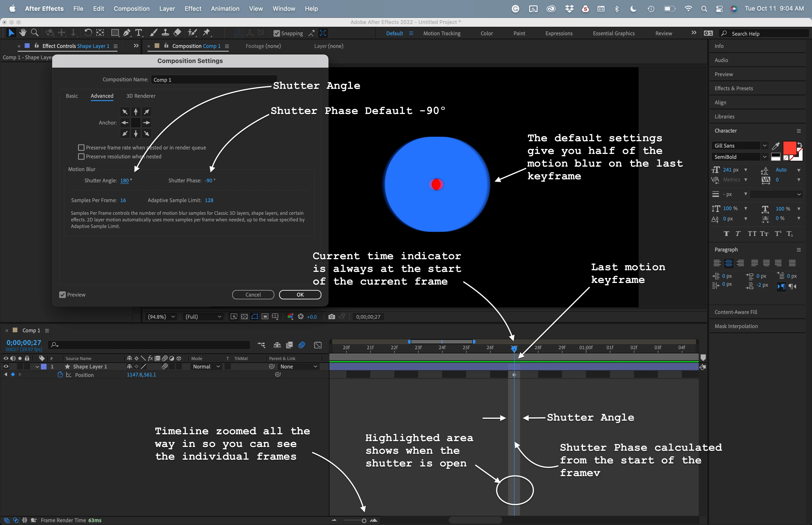This screenshot has height=525, width=812.
Task: Select the Puppet Pin tool
Action: (206, 33)
